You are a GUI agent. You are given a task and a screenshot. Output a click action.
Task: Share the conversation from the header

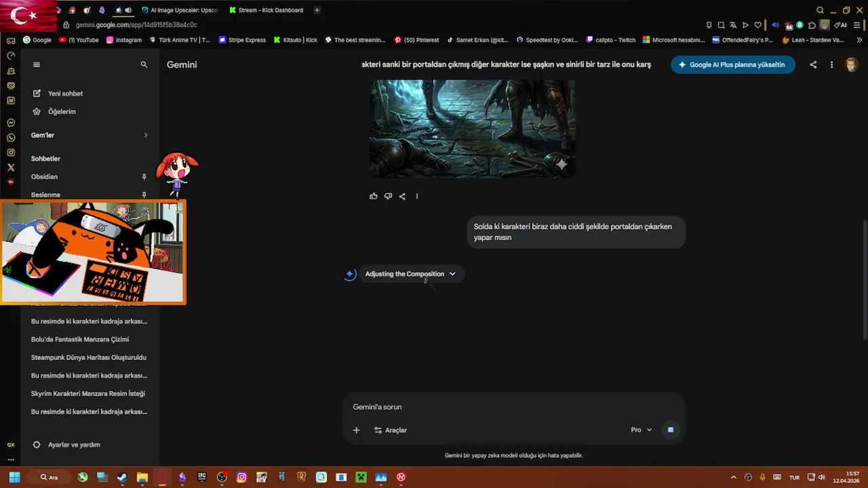click(x=813, y=64)
